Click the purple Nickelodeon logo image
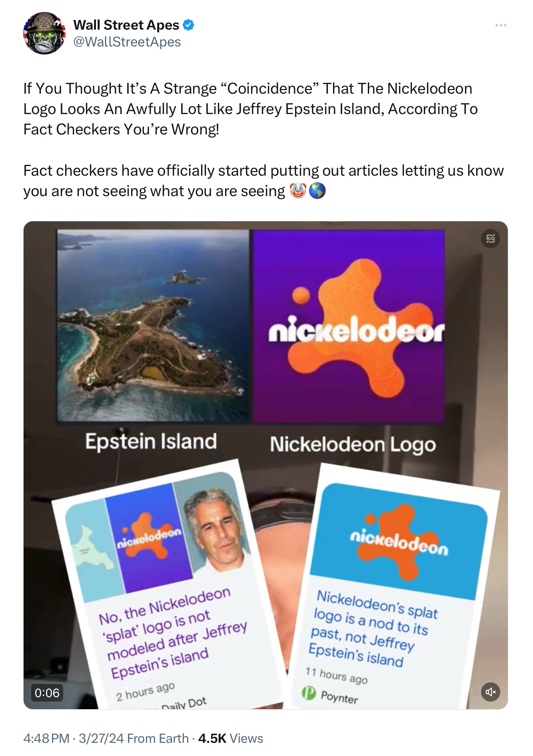Image resolution: width=533 pixels, height=756 pixels. pos(349,326)
